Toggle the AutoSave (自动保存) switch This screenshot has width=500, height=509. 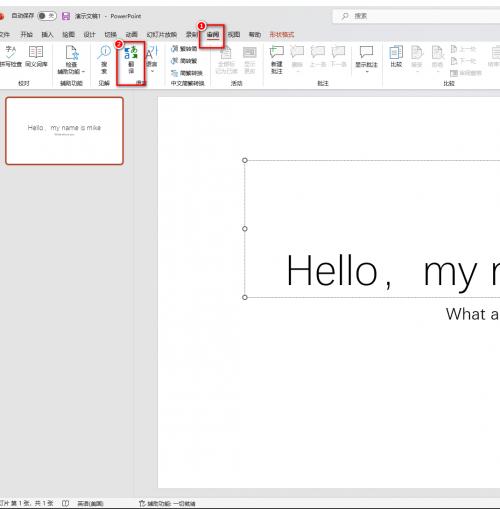click(x=47, y=16)
